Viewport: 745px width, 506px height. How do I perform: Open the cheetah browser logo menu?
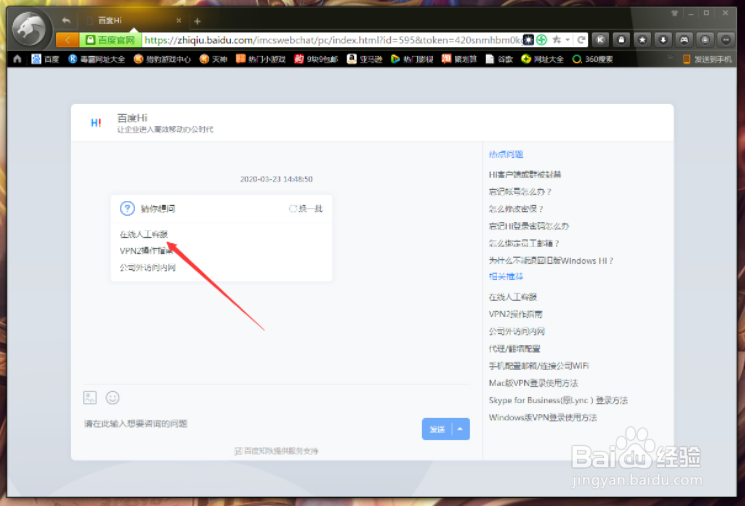pyautogui.click(x=30, y=29)
